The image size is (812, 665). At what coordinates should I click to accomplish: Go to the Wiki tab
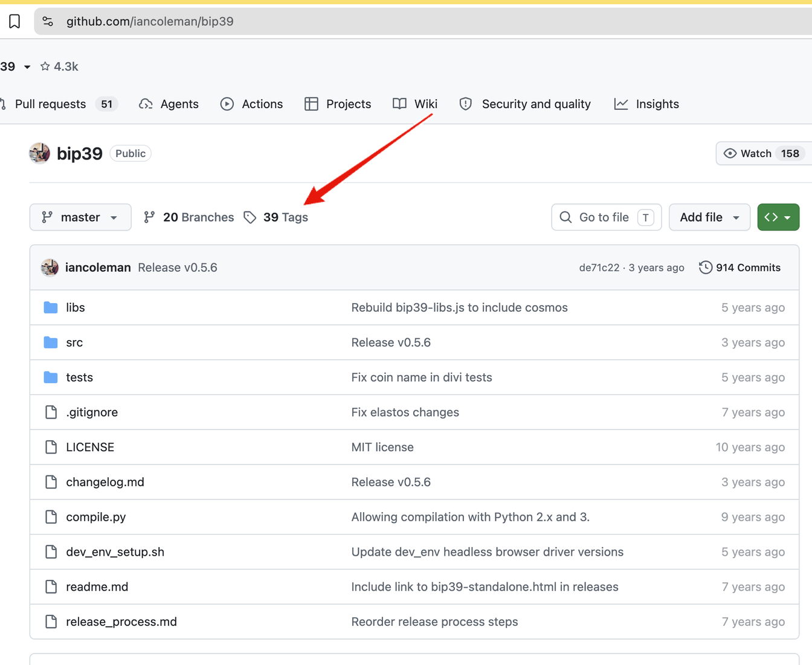[415, 104]
